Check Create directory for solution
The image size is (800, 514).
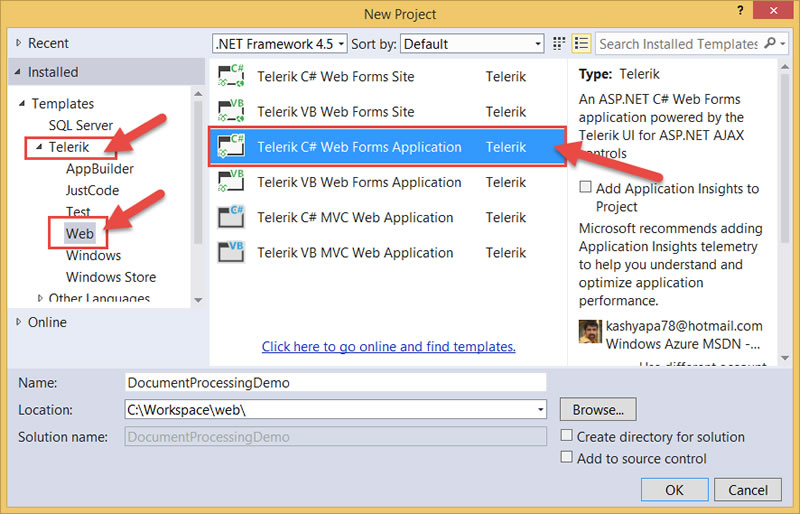point(567,436)
